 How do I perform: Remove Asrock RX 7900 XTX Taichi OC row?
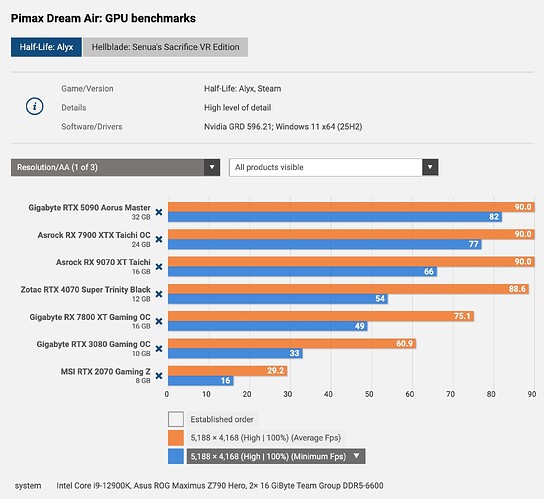(x=159, y=239)
